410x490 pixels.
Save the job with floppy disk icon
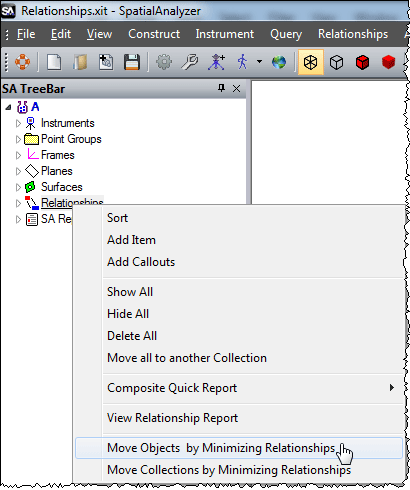[x=132, y=62]
